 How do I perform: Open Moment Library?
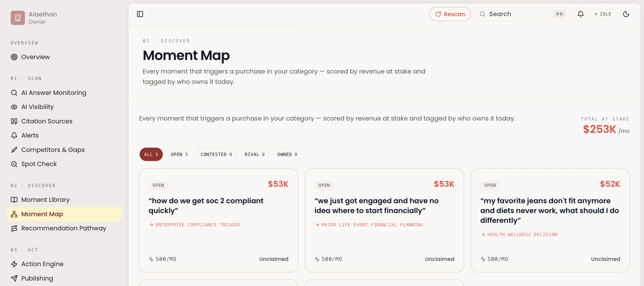(x=64, y=200)
